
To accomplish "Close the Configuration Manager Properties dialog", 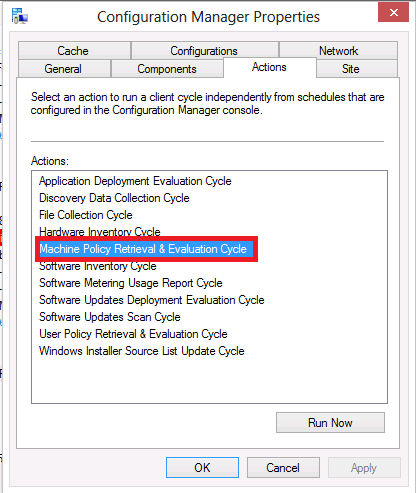I will point(393,12).
